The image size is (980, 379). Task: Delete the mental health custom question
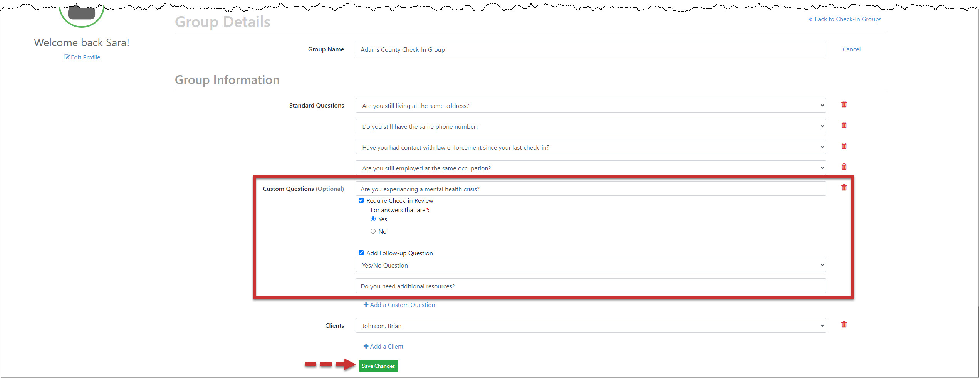coord(844,188)
